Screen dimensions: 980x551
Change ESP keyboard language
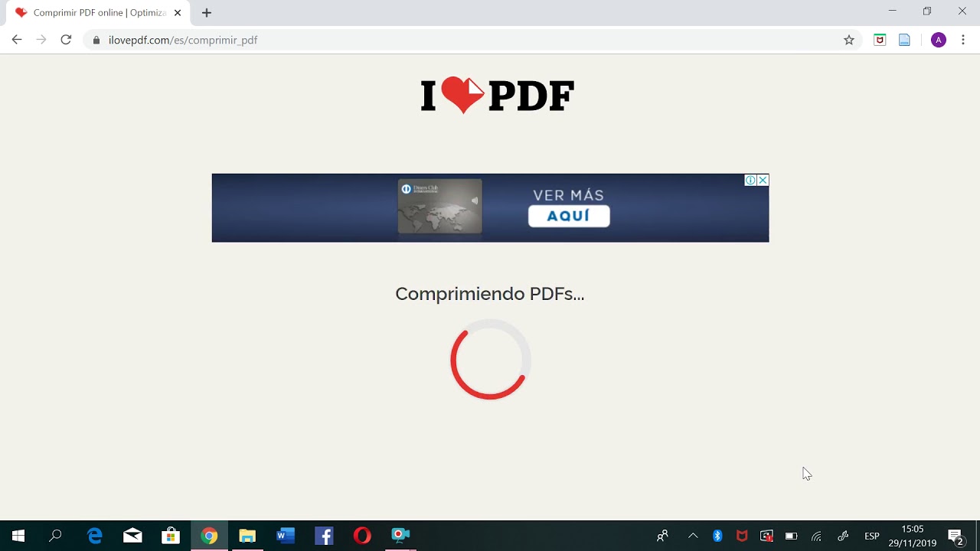(x=871, y=536)
